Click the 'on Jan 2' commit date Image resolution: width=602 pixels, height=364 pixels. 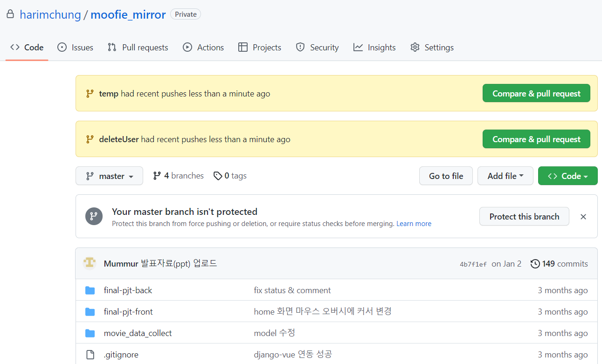click(506, 264)
